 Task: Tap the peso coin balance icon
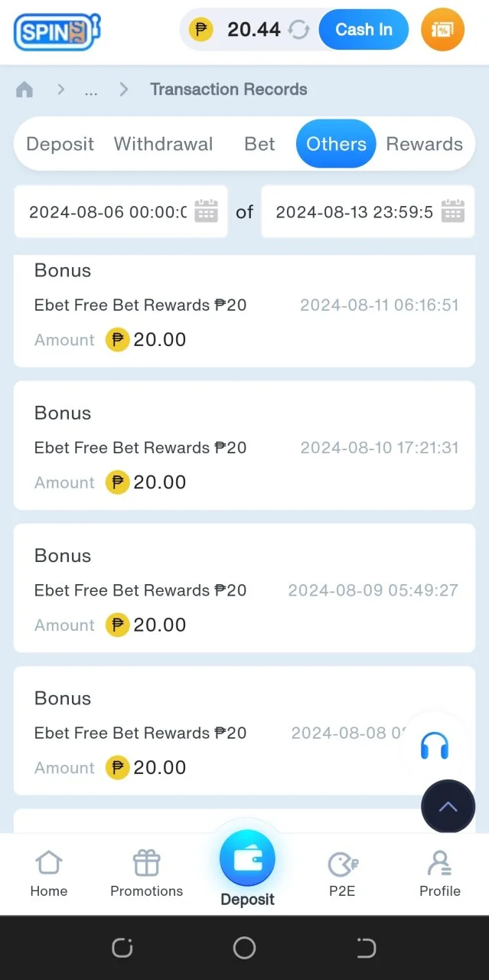click(x=200, y=30)
